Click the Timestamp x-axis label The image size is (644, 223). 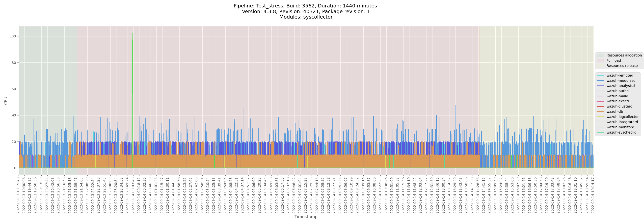[x=306, y=217]
